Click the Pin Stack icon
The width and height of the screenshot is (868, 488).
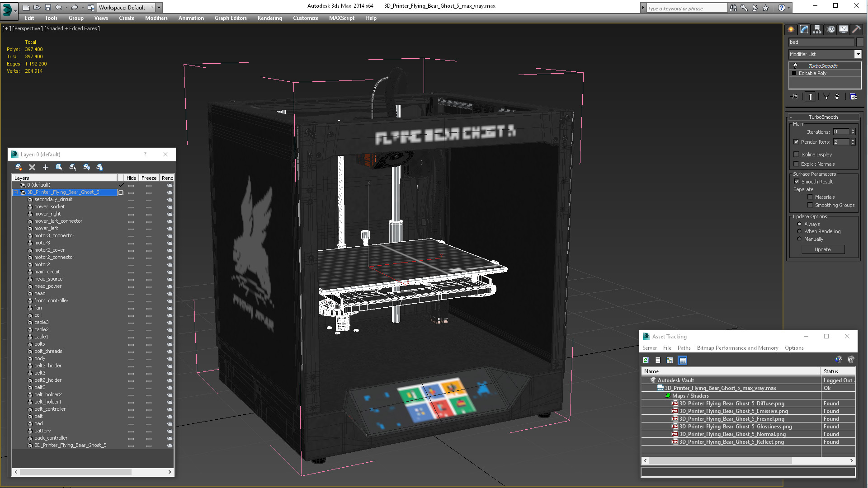coord(795,97)
